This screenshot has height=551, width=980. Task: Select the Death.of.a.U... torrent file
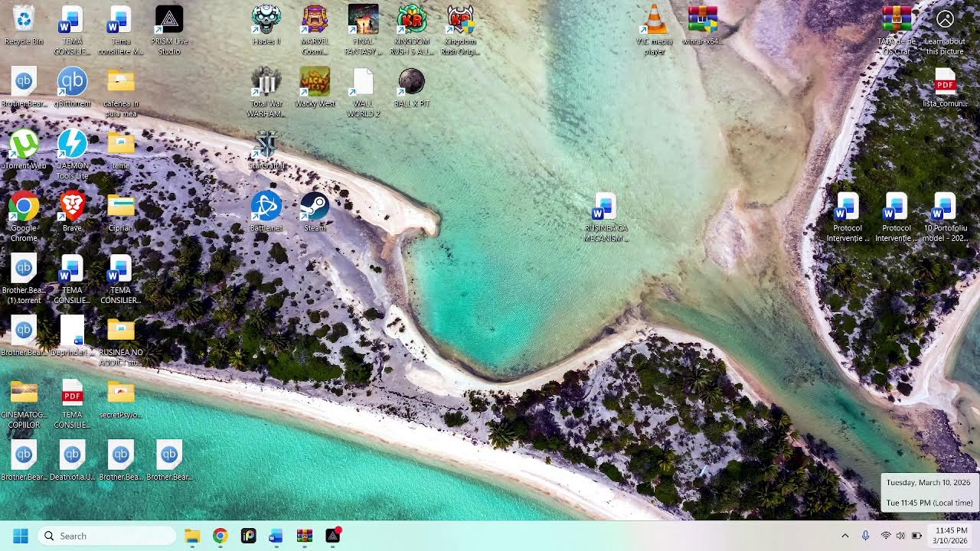(x=73, y=461)
